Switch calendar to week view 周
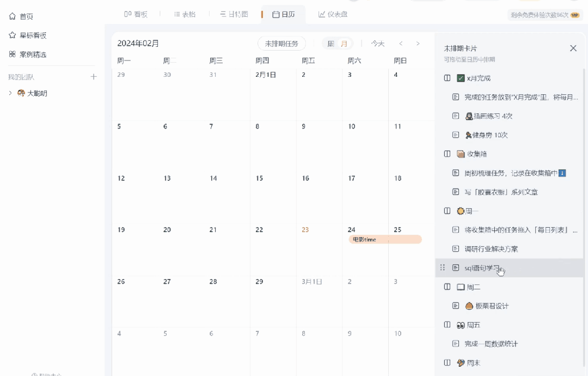Viewport: 588px width, 376px height. 330,44
